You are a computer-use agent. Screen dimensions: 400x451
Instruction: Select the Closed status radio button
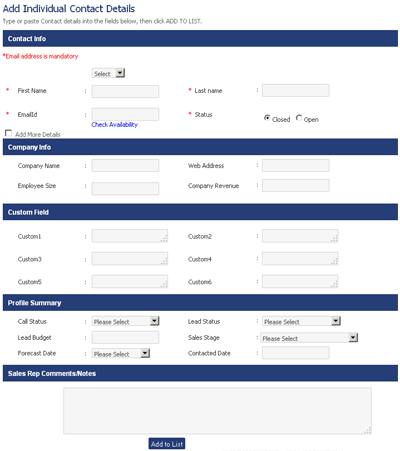coord(267,118)
